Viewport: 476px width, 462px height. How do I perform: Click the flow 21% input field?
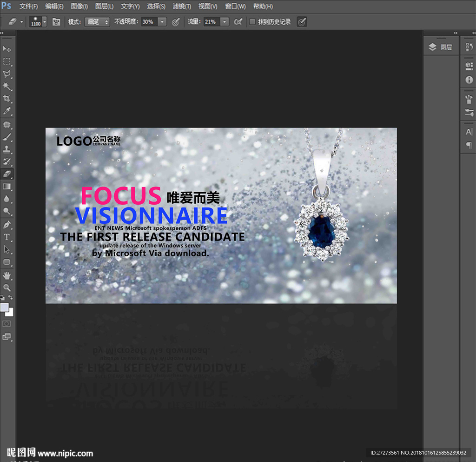[212, 22]
